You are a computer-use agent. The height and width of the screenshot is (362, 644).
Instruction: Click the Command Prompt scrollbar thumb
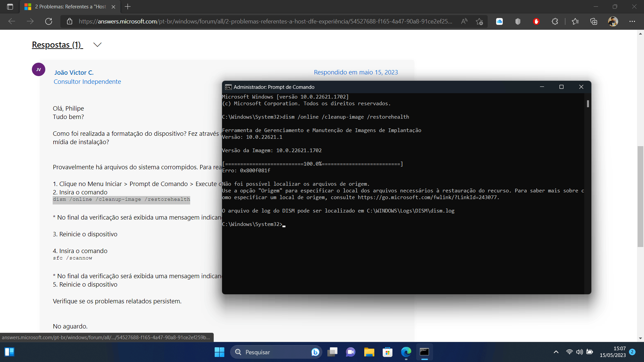588,104
